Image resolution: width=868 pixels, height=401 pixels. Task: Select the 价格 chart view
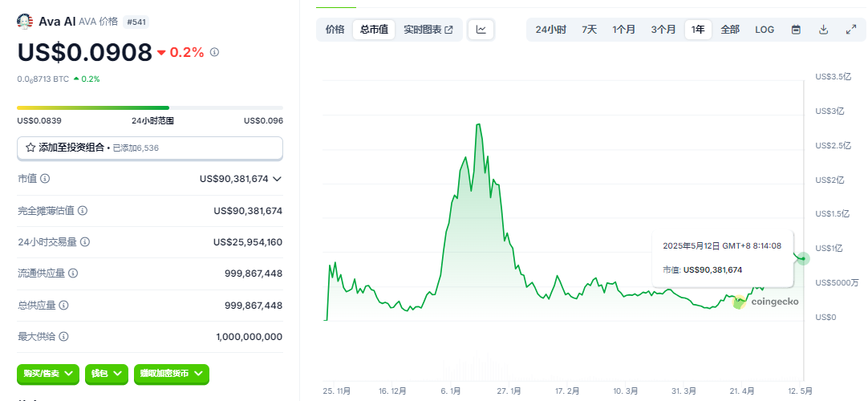pyautogui.click(x=335, y=30)
